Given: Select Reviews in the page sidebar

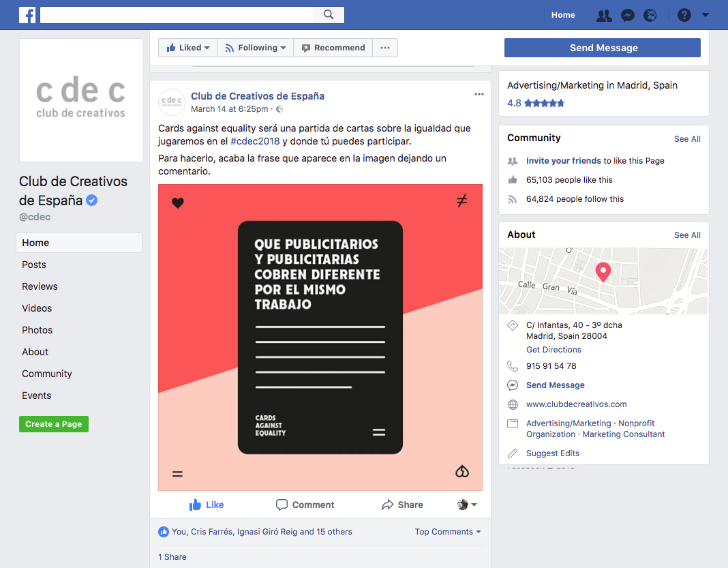Looking at the screenshot, I should 40,286.
